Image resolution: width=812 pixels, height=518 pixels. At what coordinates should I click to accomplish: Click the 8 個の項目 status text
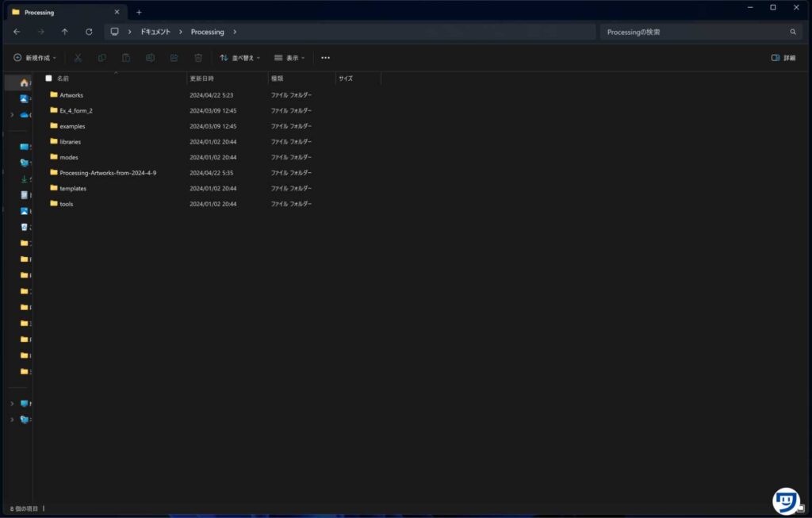[24, 508]
